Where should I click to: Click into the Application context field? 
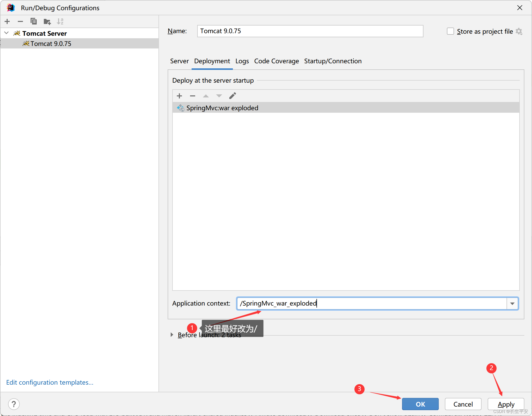[x=372, y=304]
